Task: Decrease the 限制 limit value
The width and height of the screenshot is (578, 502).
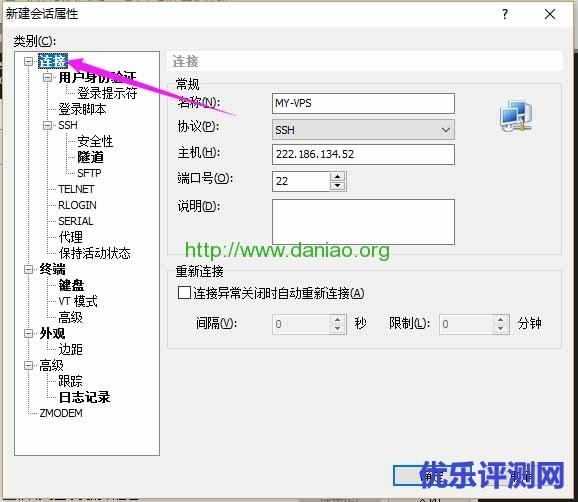Action: (501, 329)
